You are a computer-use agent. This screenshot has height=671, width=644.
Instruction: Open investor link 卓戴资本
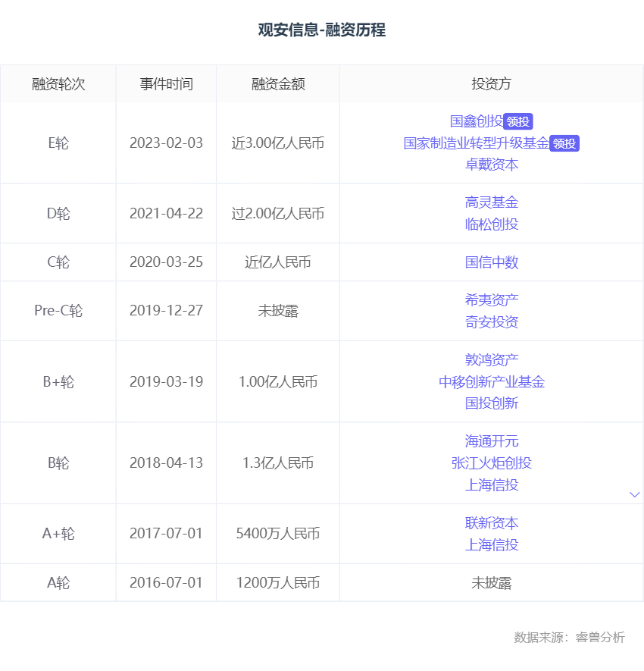pyautogui.click(x=492, y=165)
